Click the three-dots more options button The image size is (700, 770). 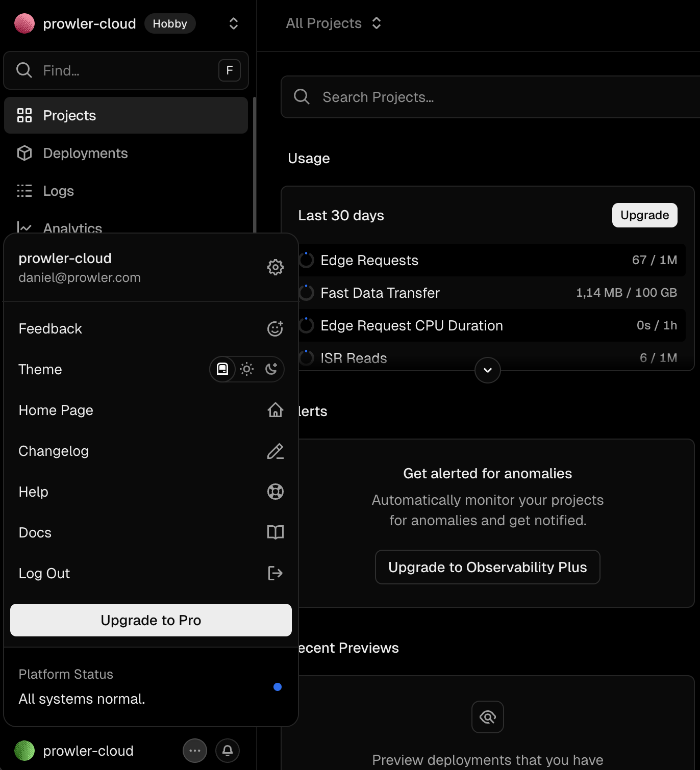195,751
